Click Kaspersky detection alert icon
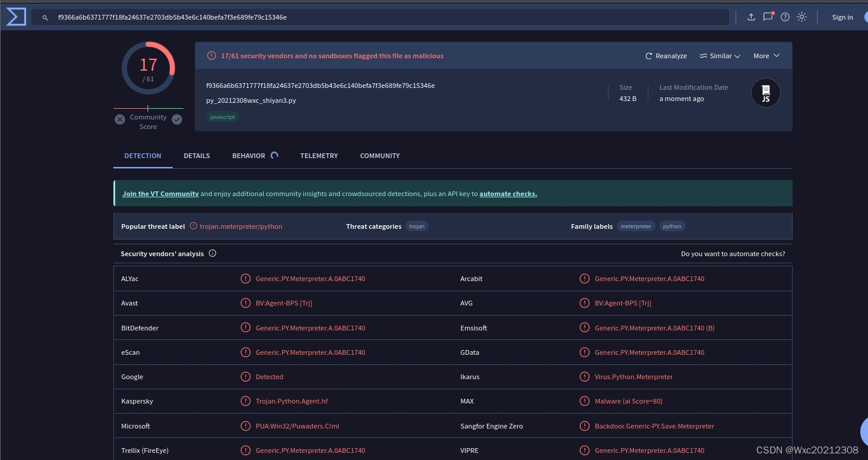The width and height of the screenshot is (868, 460). click(x=245, y=401)
